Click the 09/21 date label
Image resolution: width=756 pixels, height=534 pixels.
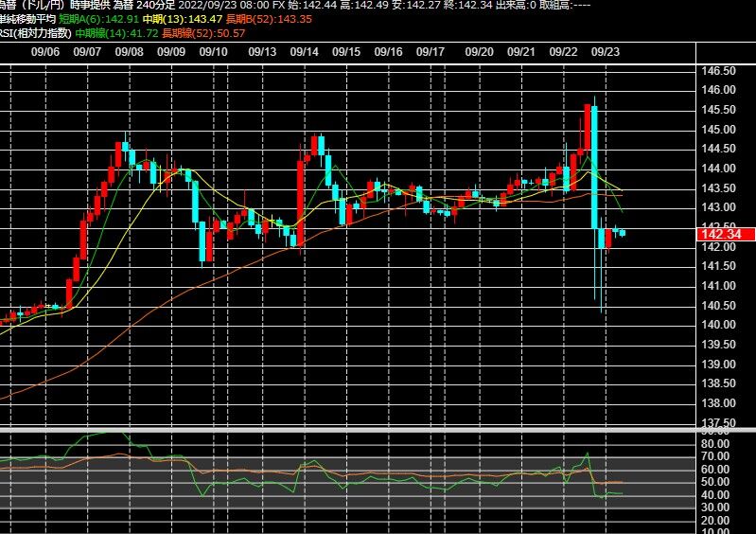521,52
